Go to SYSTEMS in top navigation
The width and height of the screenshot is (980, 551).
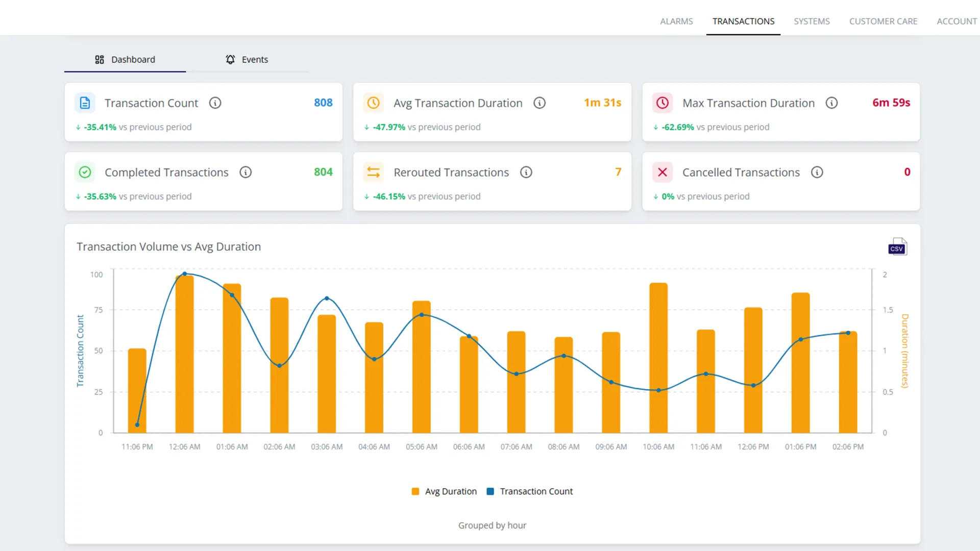tap(812, 21)
